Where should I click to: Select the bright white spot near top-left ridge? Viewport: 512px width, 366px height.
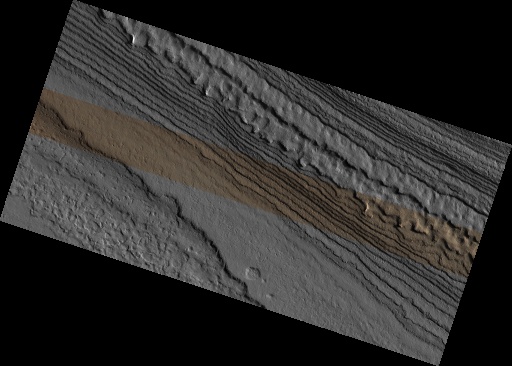coord(133,39)
